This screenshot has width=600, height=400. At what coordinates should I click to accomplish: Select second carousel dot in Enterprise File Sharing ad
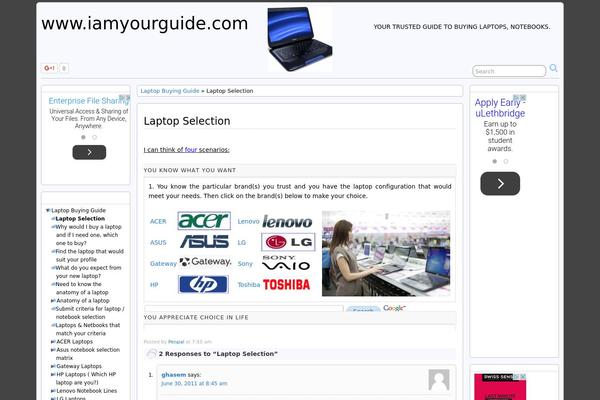click(95, 137)
